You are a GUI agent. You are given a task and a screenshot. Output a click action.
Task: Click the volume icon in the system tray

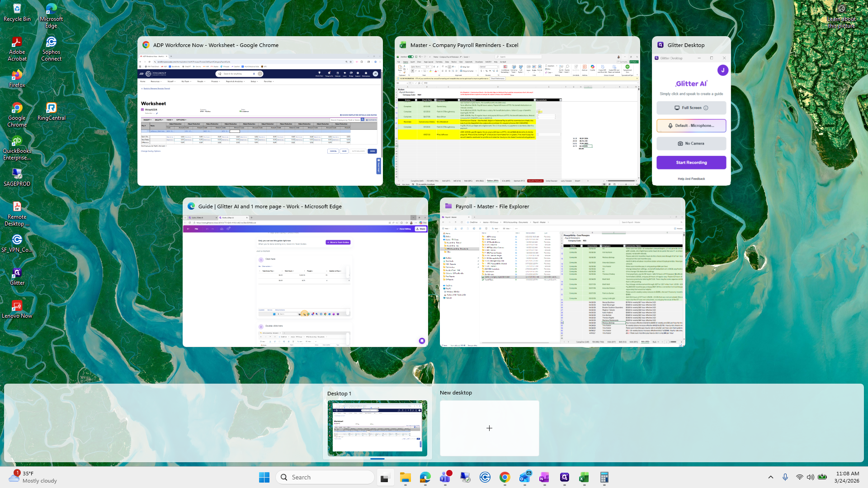pyautogui.click(x=811, y=477)
